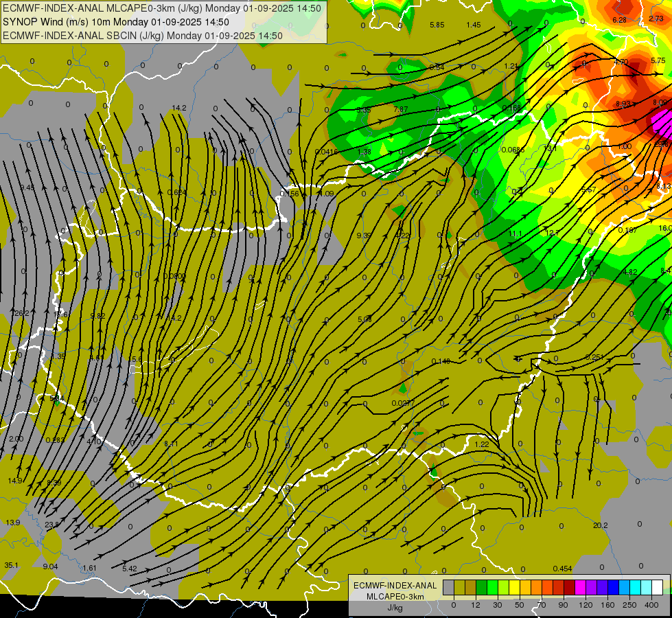Click the map value '23.8'

point(52,525)
